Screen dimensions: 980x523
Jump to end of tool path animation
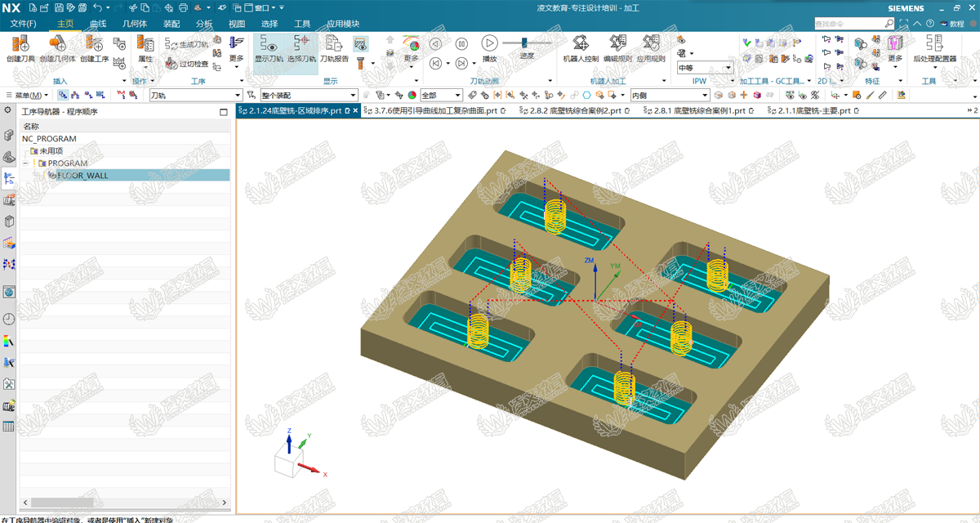[461, 63]
